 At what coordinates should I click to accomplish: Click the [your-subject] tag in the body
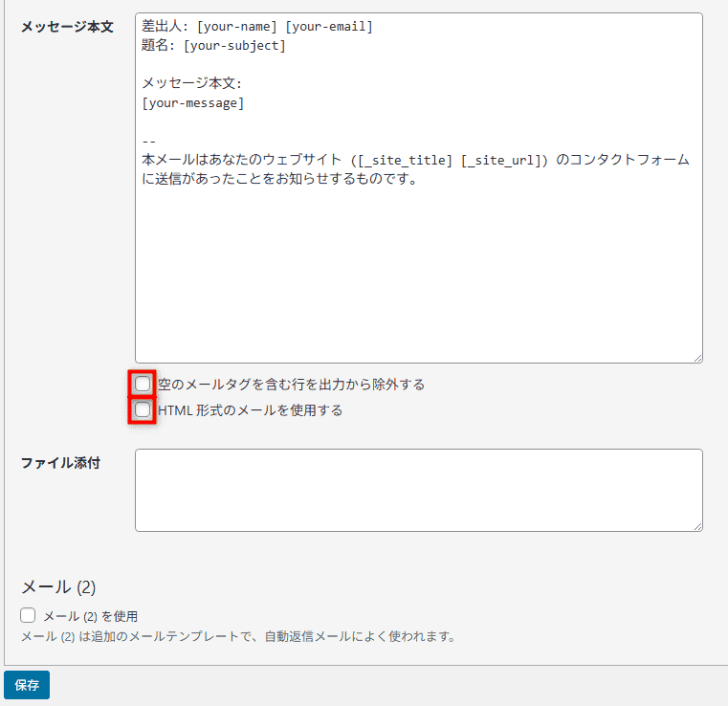(x=234, y=45)
